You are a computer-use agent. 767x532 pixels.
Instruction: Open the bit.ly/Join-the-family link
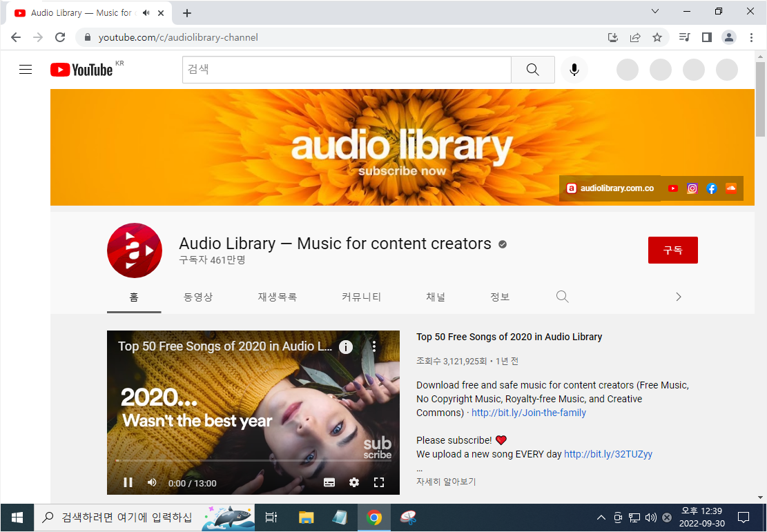coord(529,413)
